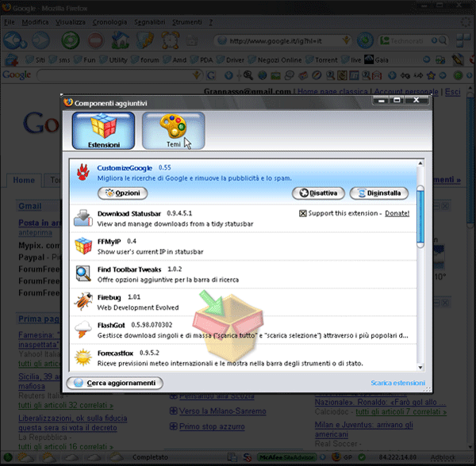Open the Driver bookmark folder
476x466 pixels.
pyautogui.click(x=230, y=59)
